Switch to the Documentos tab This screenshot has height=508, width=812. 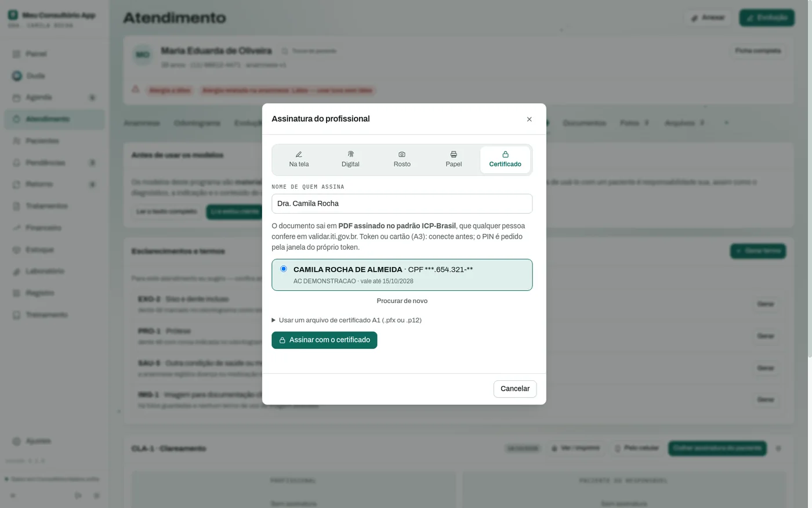584,123
